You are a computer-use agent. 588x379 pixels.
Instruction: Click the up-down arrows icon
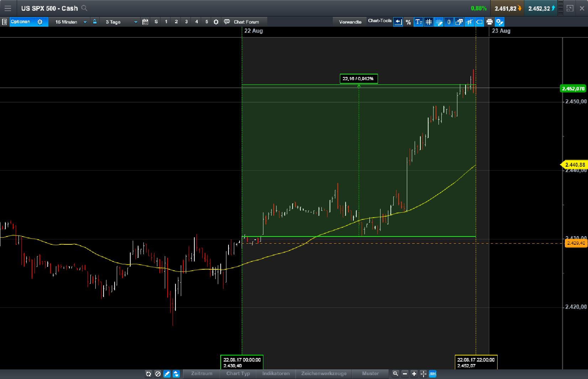click(176, 374)
